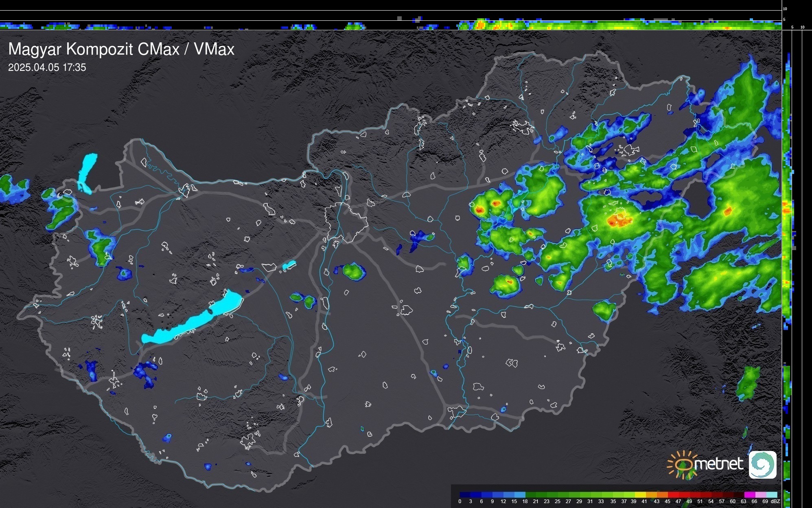Click the Budapest city boundary outline
Viewport: 812px width, 508px height.
click(346, 222)
